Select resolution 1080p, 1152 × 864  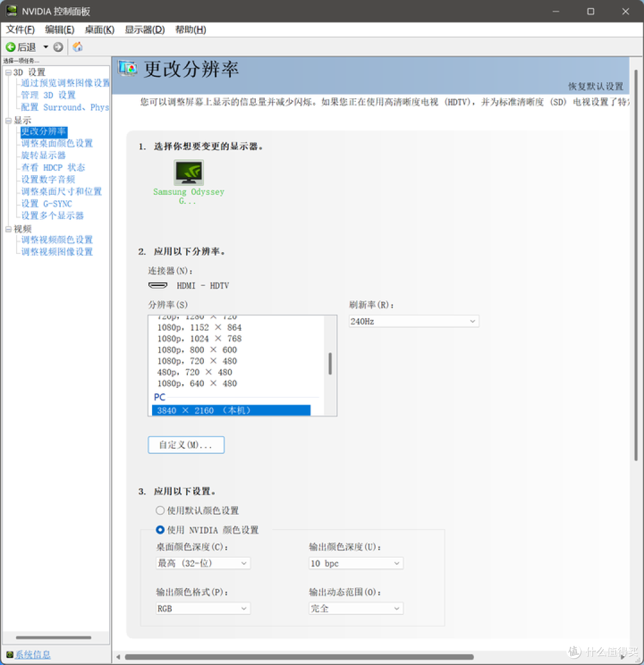pos(199,327)
